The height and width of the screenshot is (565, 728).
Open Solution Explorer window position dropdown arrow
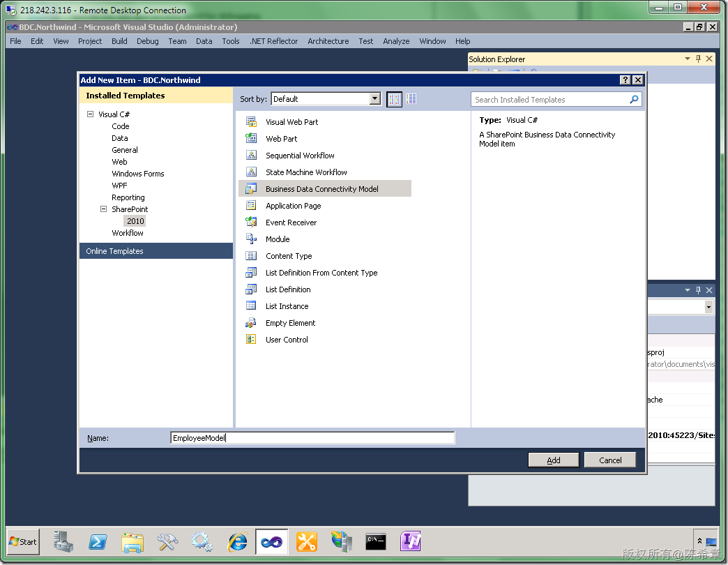(x=688, y=59)
